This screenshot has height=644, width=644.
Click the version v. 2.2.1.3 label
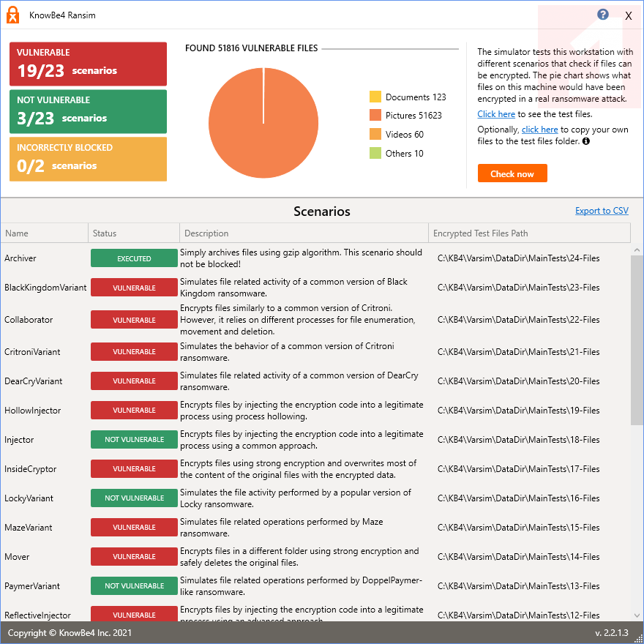tap(612, 633)
